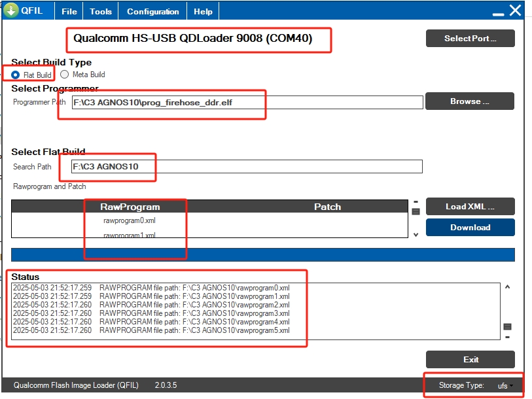
Task: Click the rawprogram5.xml file path log line
Action: pos(151,330)
